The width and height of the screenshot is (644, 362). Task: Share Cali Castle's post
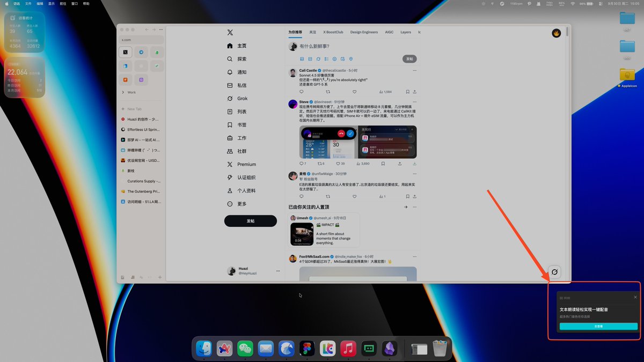click(x=414, y=92)
